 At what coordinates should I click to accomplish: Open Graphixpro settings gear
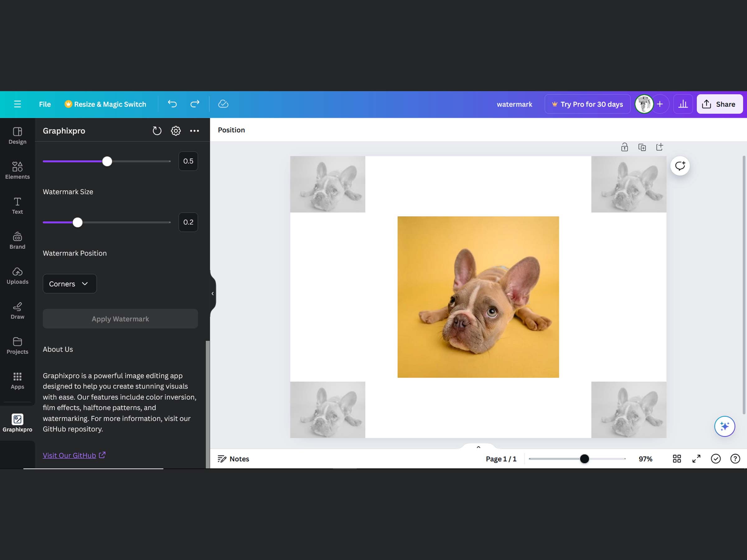176,131
